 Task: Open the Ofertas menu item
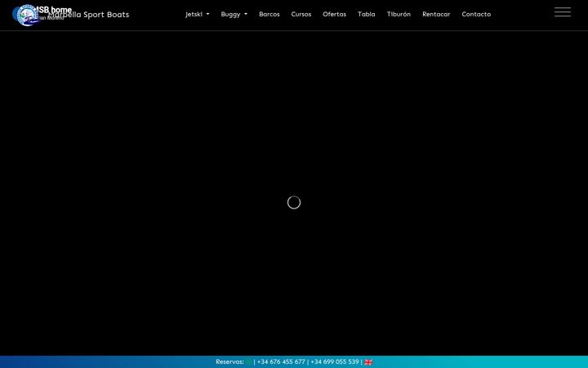pyautogui.click(x=335, y=14)
